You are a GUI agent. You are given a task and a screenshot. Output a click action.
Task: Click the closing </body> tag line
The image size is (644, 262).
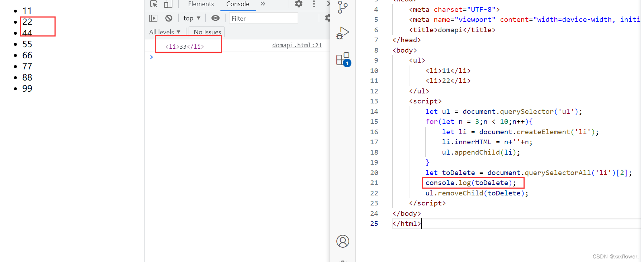tap(407, 214)
